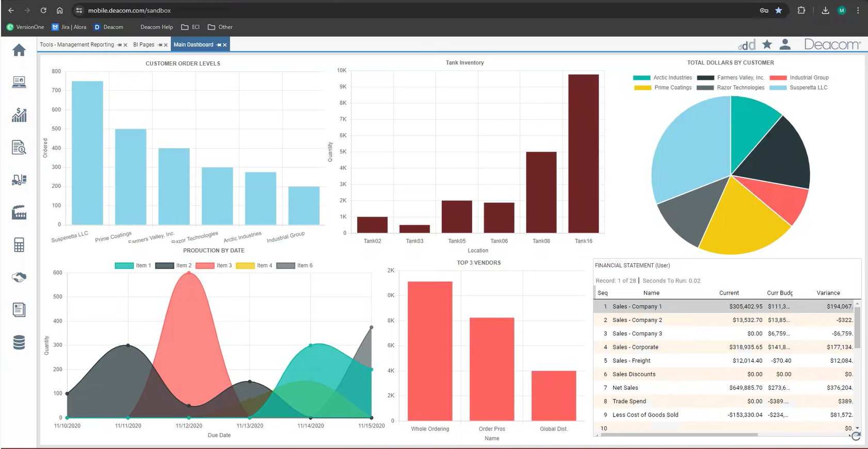Click the sales chart sidebar icon
This screenshot has height=449, width=868.
pos(19,115)
